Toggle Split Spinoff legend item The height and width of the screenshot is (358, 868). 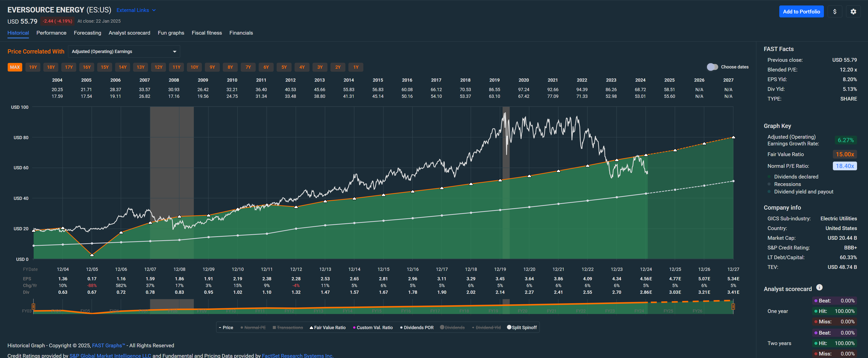pos(522,327)
